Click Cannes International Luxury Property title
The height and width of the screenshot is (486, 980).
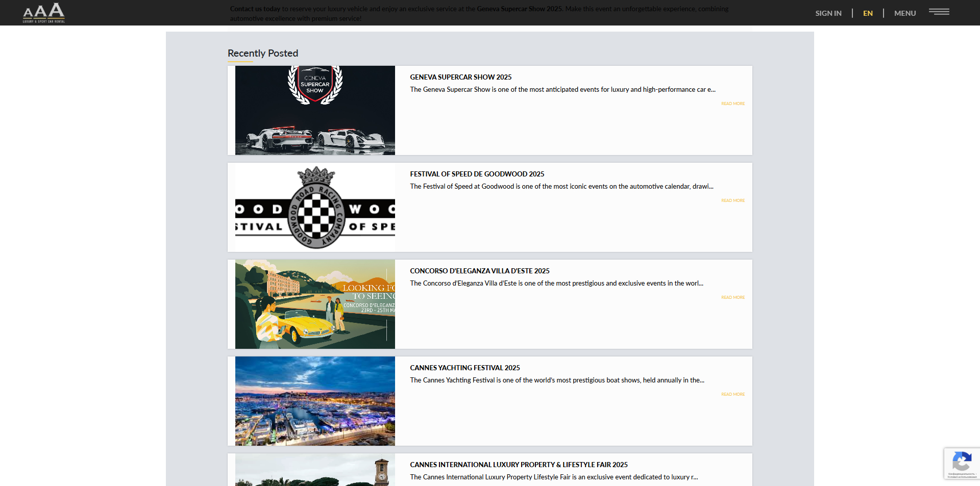tap(519, 465)
